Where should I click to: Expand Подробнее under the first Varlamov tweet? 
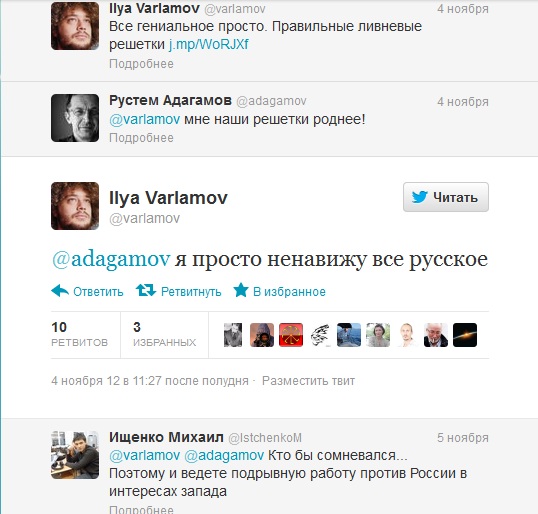click(x=141, y=64)
